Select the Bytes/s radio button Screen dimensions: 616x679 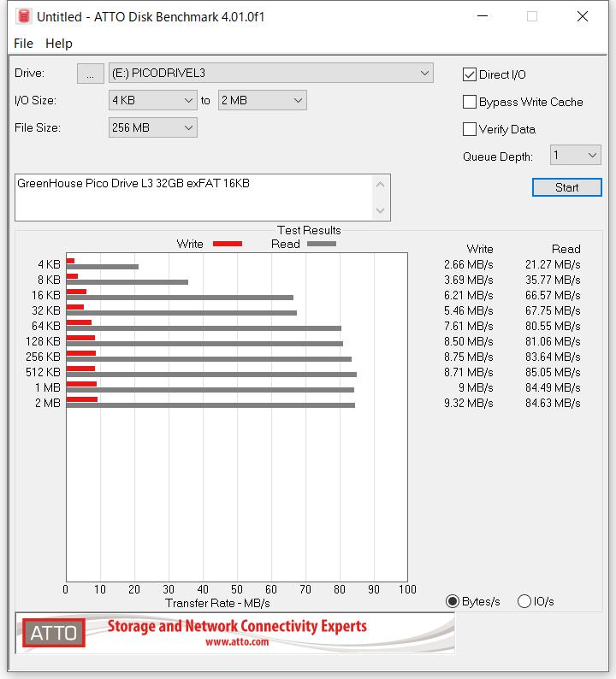pos(453,601)
